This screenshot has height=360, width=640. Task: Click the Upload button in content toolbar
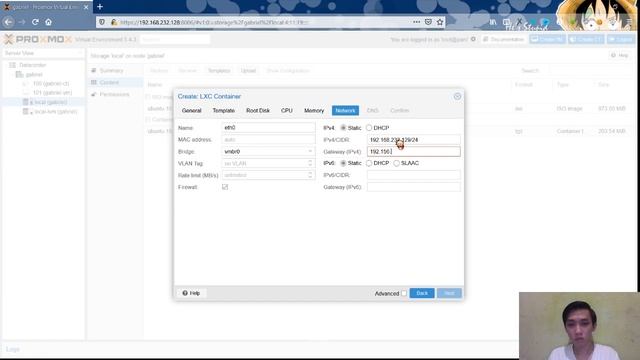[x=248, y=71]
